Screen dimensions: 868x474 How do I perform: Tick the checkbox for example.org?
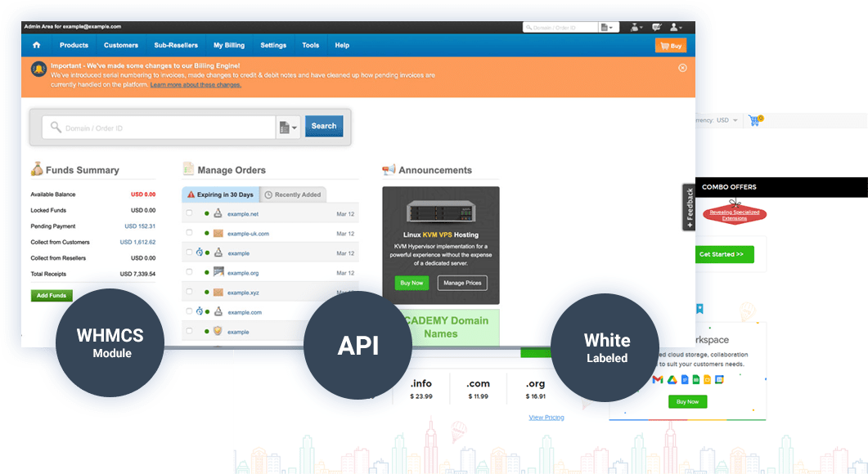[189, 272]
